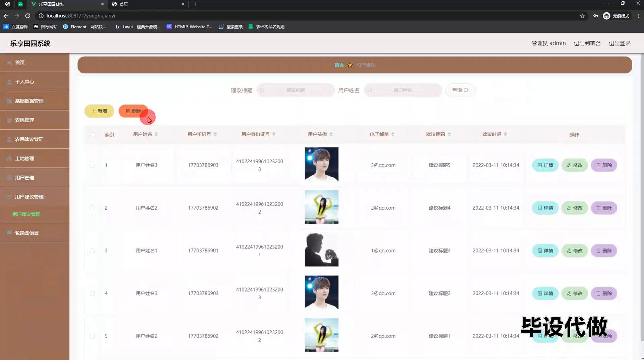Close the 乐享田园系统 browser tab
Image resolution: width=644 pixels, height=360 pixels.
pyautogui.click(x=102, y=4)
